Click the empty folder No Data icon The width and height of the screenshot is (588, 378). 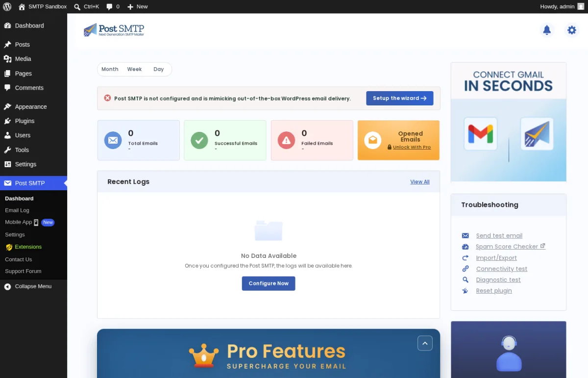269,230
